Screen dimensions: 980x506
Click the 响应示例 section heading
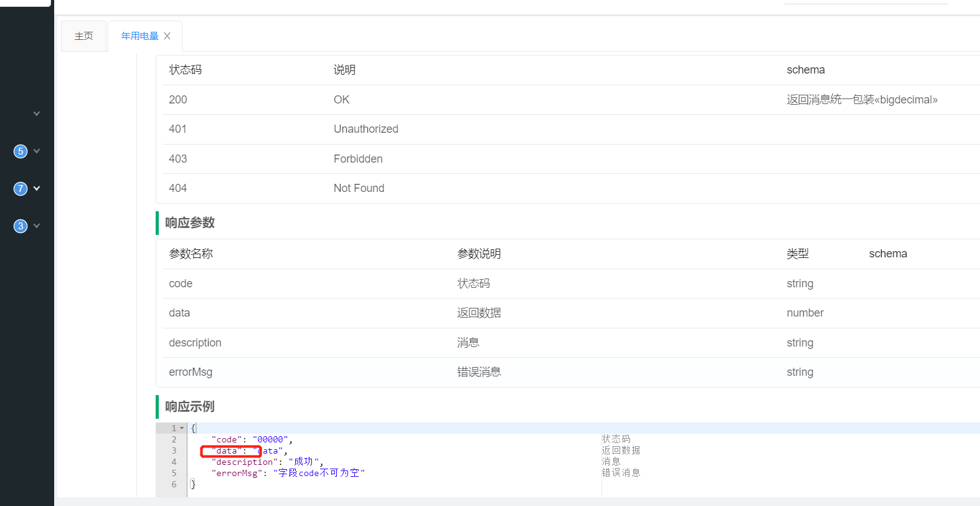coord(190,406)
